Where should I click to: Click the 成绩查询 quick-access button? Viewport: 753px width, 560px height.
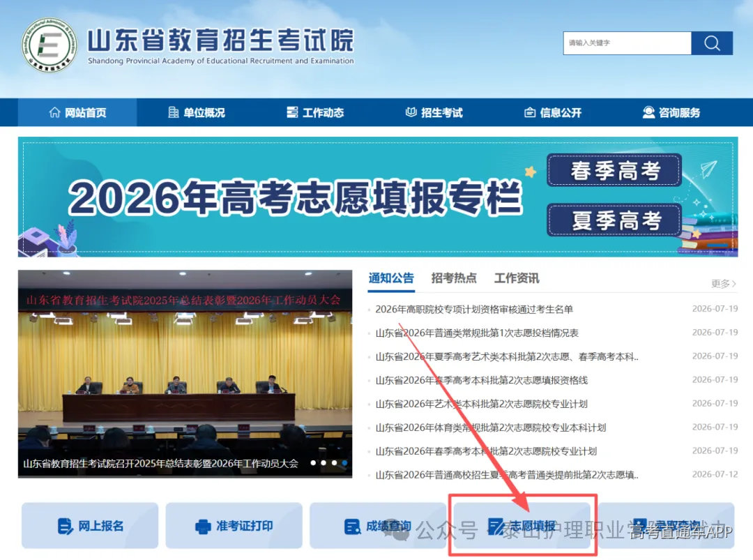pos(378,526)
